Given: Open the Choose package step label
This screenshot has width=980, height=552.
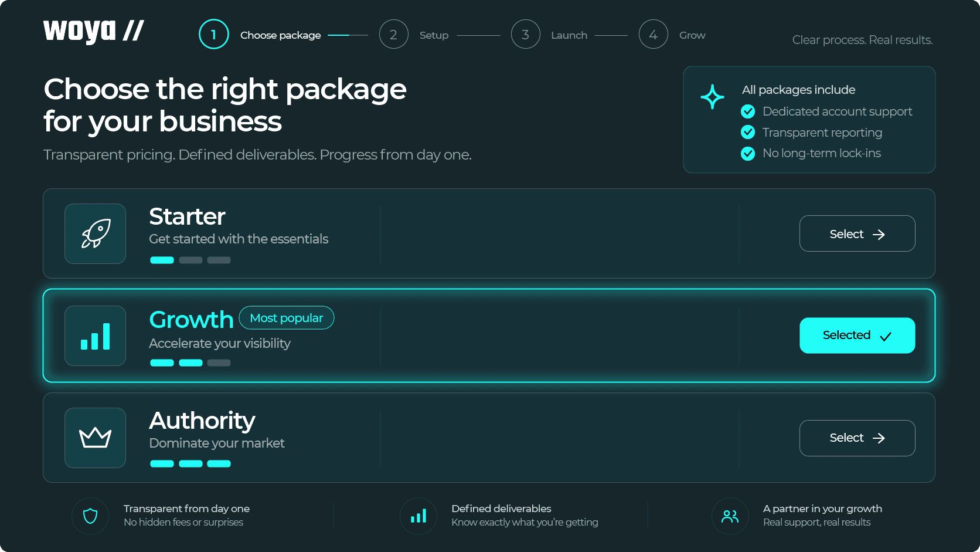Looking at the screenshot, I should click(x=281, y=35).
